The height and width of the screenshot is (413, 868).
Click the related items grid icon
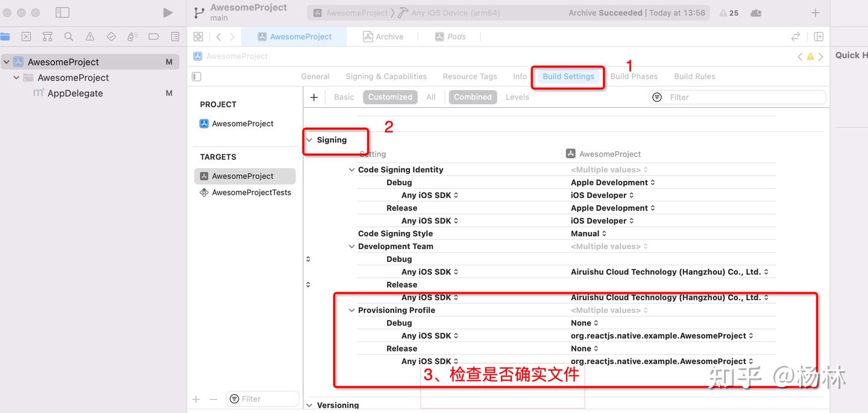pyautogui.click(x=198, y=37)
